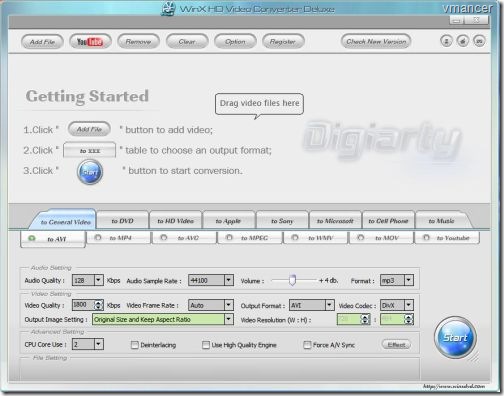The height and width of the screenshot is (396, 504).
Task: Select the to MP4 format option
Action: (x=118, y=238)
